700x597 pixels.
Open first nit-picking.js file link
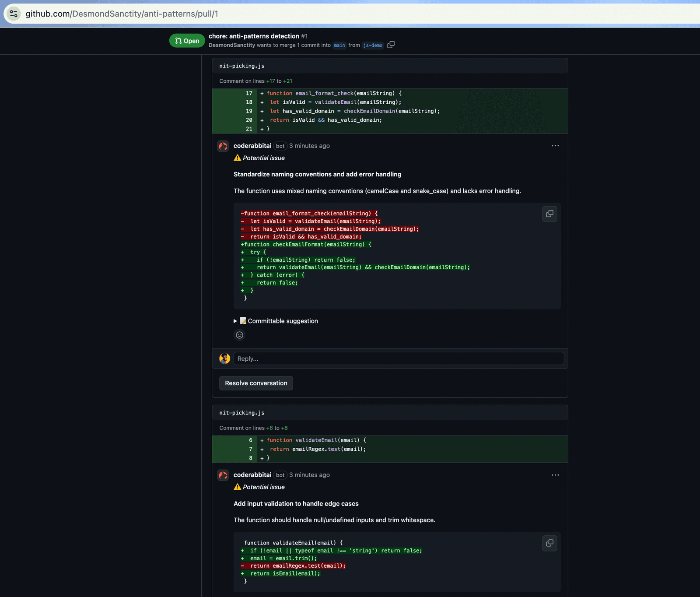click(241, 66)
